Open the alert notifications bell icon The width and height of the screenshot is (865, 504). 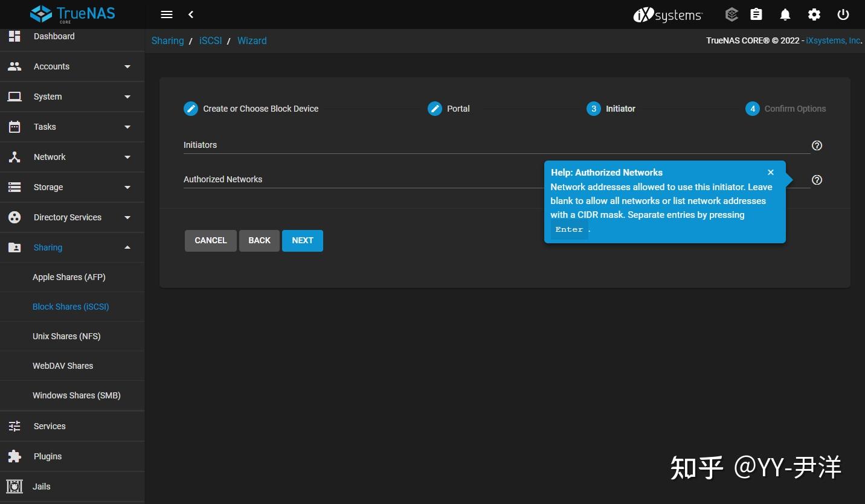pyautogui.click(x=785, y=14)
